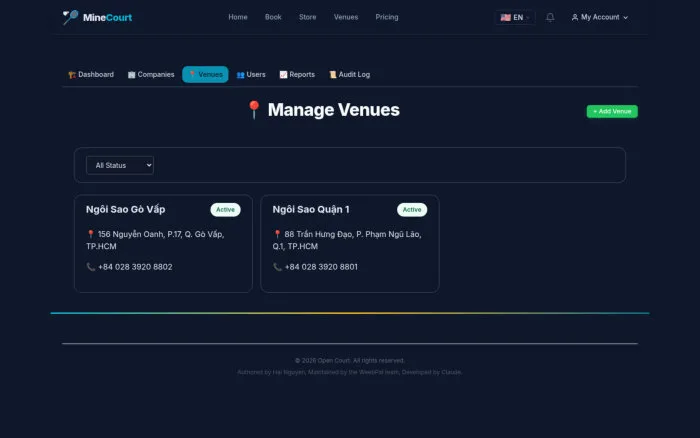Click the Companies building icon
The image size is (700, 438).
click(x=131, y=75)
